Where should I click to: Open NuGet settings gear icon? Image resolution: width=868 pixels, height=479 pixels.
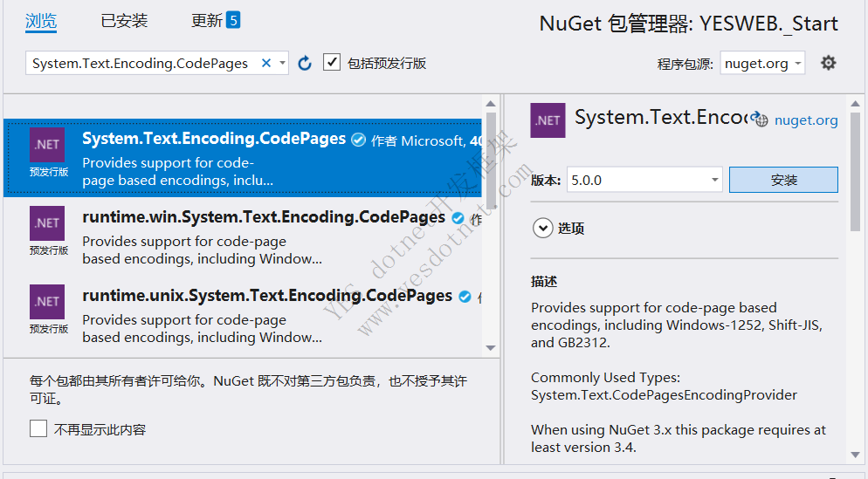pos(828,63)
